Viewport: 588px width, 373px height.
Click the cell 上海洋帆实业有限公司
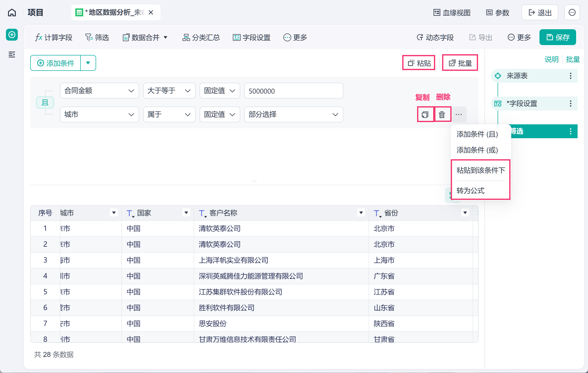pos(281,260)
